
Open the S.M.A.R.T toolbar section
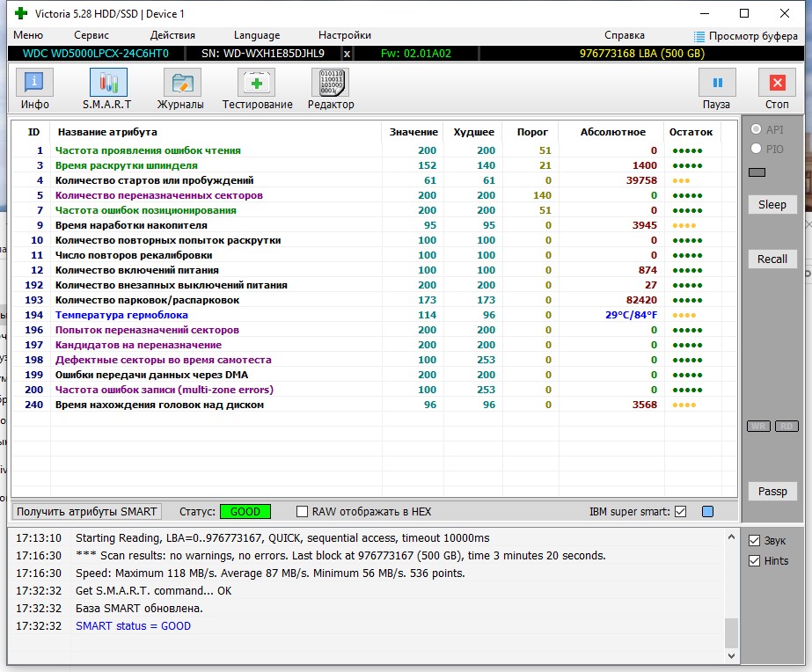click(107, 88)
